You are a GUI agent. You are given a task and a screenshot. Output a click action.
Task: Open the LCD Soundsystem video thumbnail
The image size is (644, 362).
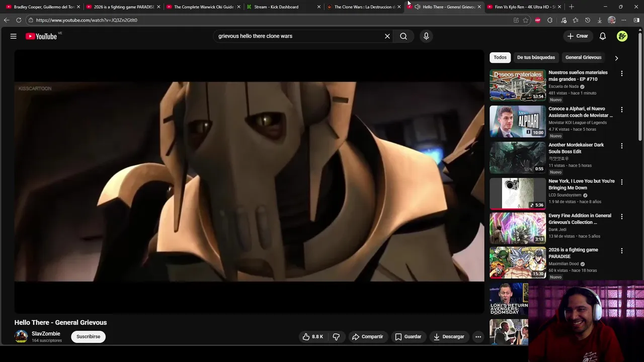pyautogui.click(x=518, y=194)
